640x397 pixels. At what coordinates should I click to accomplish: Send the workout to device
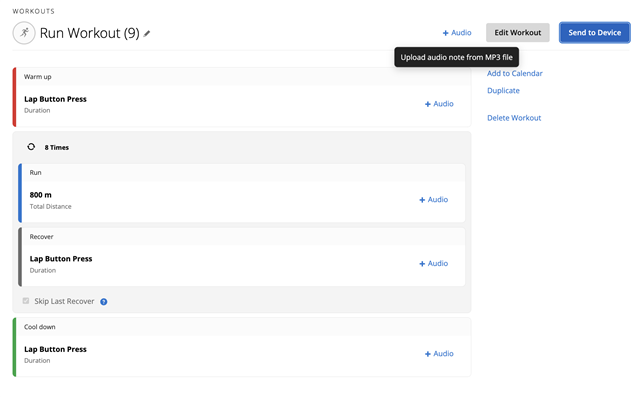click(595, 33)
